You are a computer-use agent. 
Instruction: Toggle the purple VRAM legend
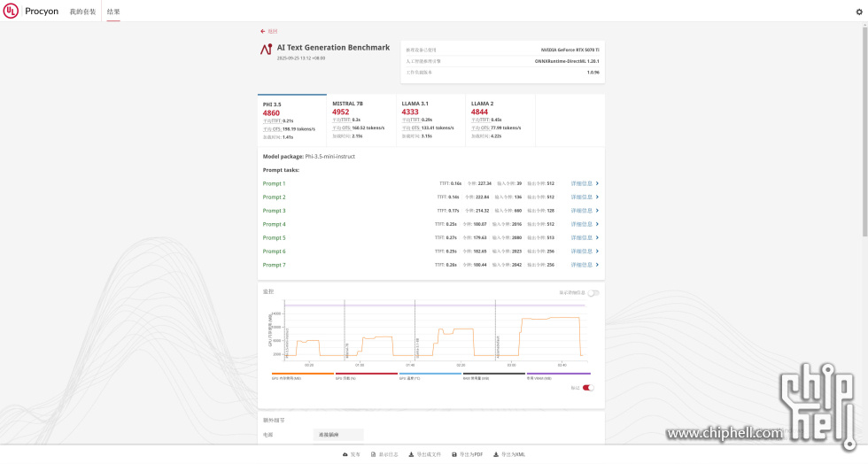559,376
